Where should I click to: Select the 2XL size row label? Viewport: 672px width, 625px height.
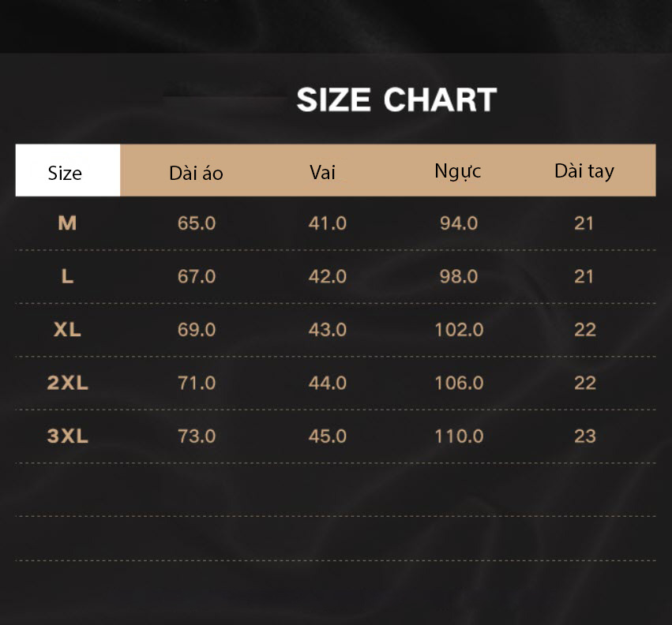point(67,383)
